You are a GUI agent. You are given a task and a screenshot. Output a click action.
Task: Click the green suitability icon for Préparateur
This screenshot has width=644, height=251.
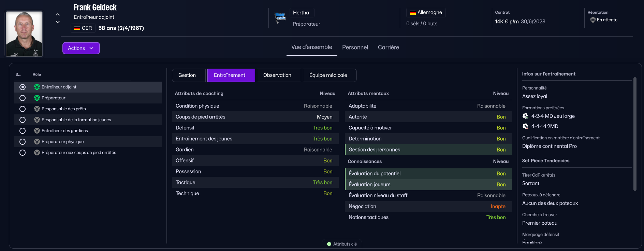click(x=37, y=98)
